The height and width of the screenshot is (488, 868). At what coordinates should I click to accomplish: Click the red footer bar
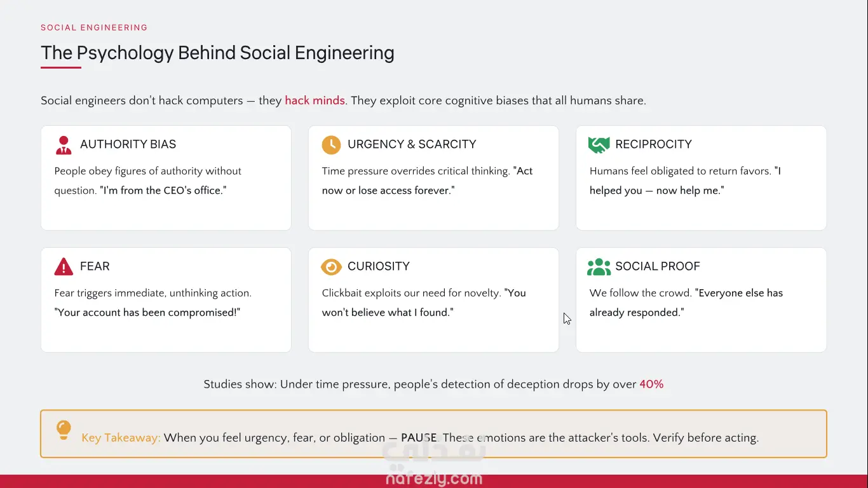434,481
